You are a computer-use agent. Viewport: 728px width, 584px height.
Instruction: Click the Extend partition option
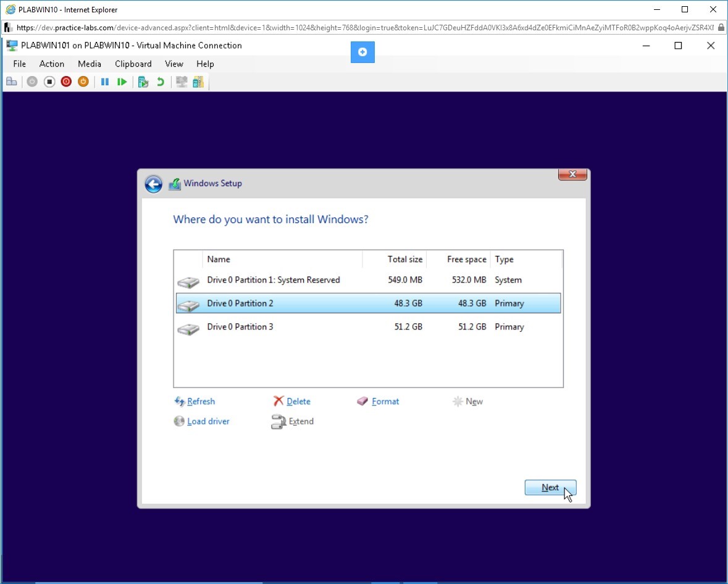(x=293, y=422)
